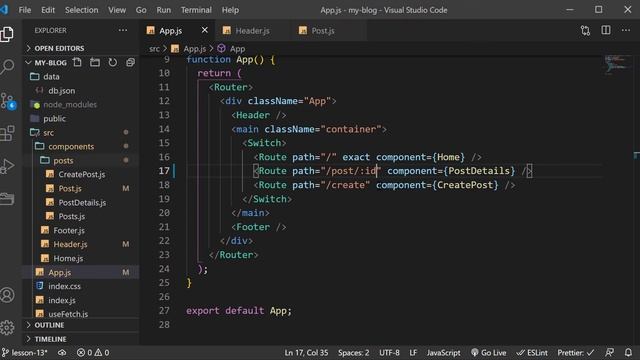Open Posts.js file
640x360 pixels.
71,216
